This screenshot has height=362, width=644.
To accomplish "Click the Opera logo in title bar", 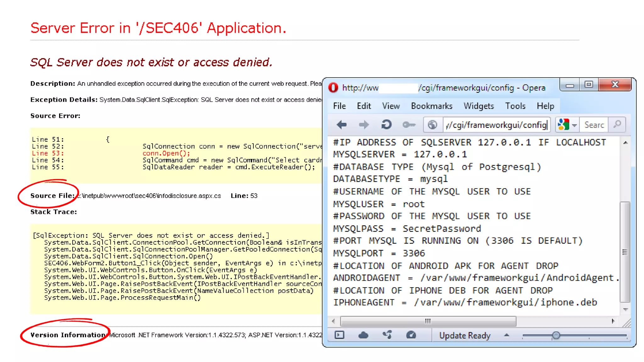I will 333,87.
